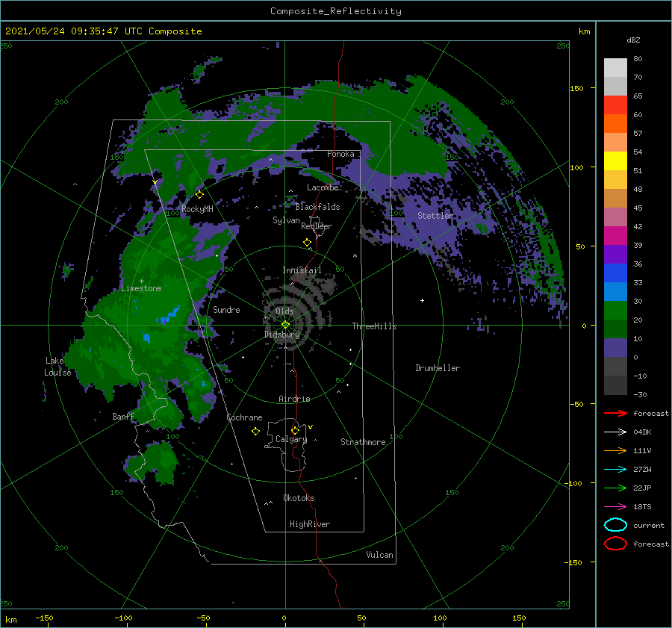This screenshot has height=628, width=672.
Task: Click the Stettler label
Action: click(x=435, y=216)
